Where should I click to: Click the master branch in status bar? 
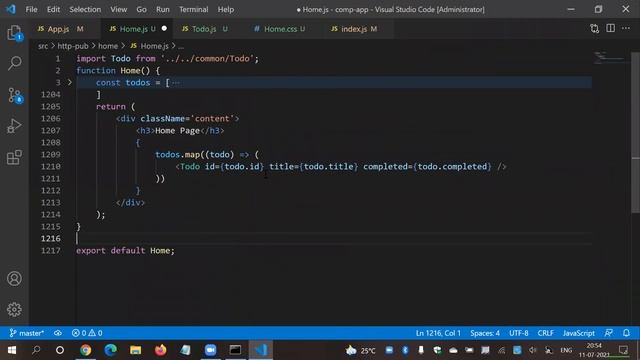click(x=27, y=333)
